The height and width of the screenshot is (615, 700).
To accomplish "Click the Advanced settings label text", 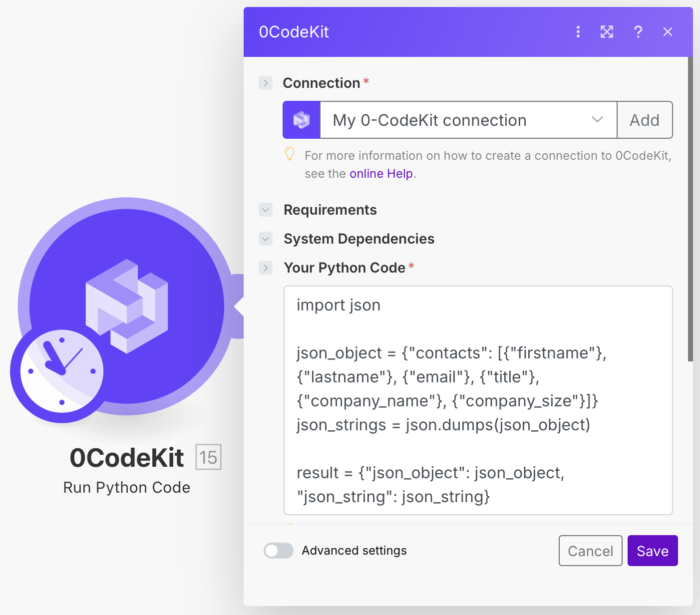I will coord(354,551).
